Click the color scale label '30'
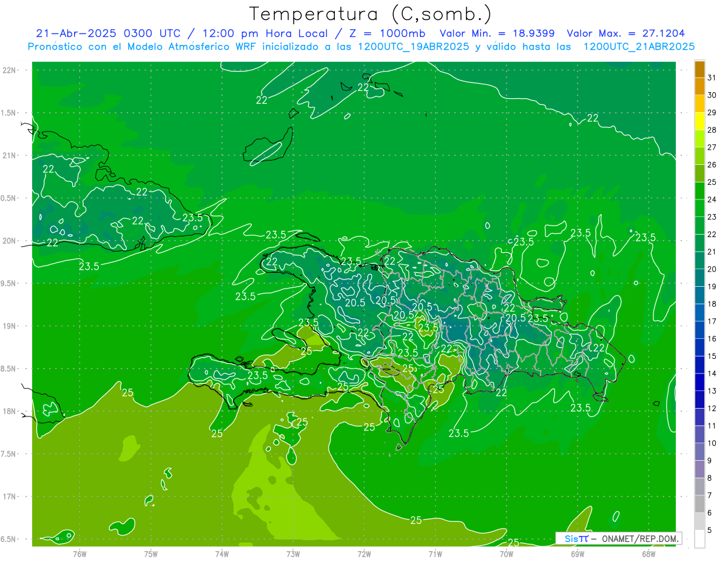The width and height of the screenshot is (728, 562). [x=712, y=95]
